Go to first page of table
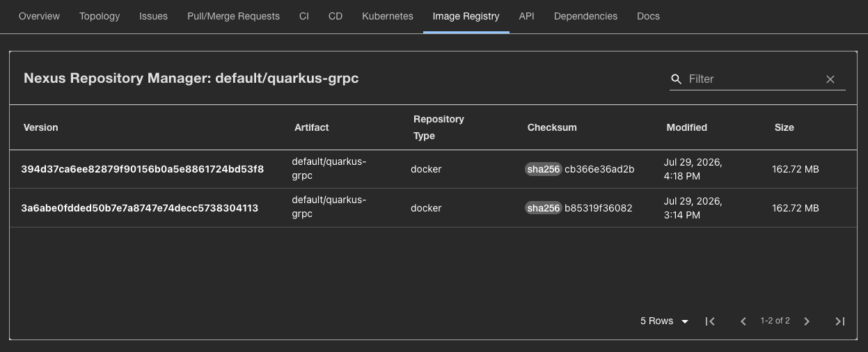Image resolution: width=868 pixels, height=352 pixels. [710, 321]
